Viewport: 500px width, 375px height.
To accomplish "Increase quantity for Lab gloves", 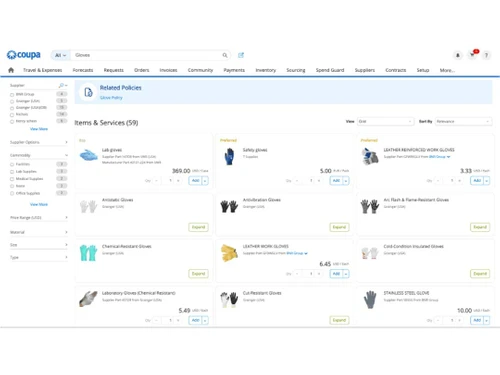I will click(x=178, y=181).
